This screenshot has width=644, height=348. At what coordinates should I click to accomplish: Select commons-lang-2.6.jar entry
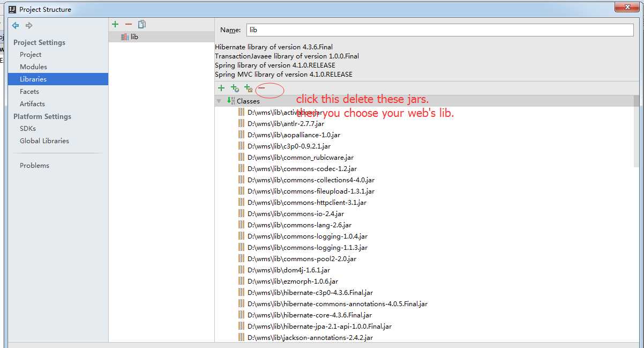point(299,225)
